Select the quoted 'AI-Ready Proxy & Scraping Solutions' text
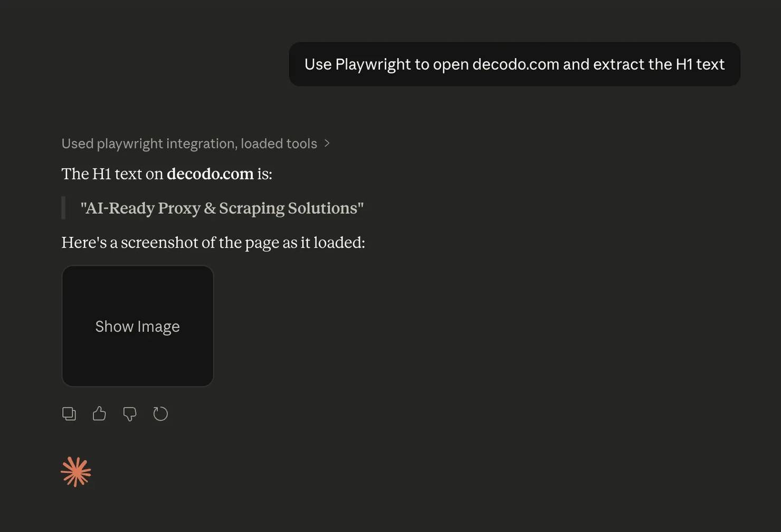 tap(222, 208)
